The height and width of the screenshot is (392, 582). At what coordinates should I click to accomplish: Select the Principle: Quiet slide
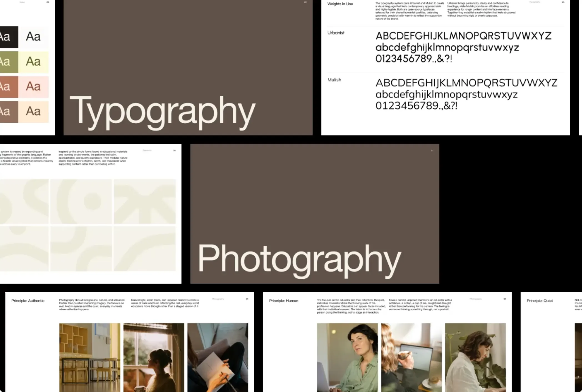coord(551,342)
